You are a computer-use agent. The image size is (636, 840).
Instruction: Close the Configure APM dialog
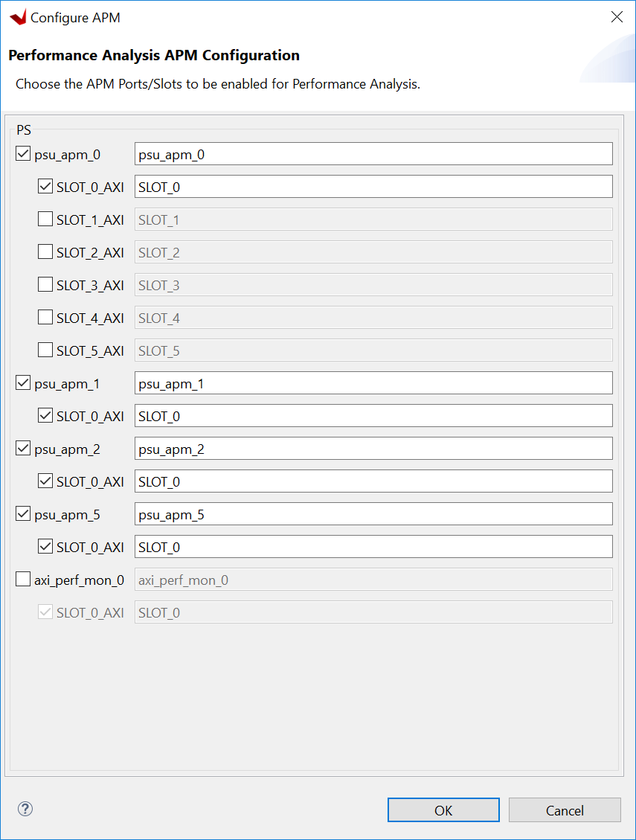pyautogui.click(x=617, y=17)
